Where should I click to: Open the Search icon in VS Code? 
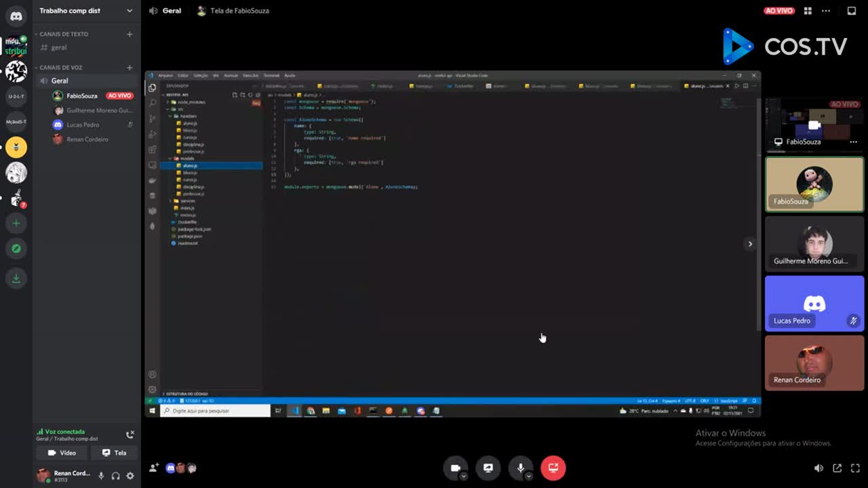click(x=152, y=103)
